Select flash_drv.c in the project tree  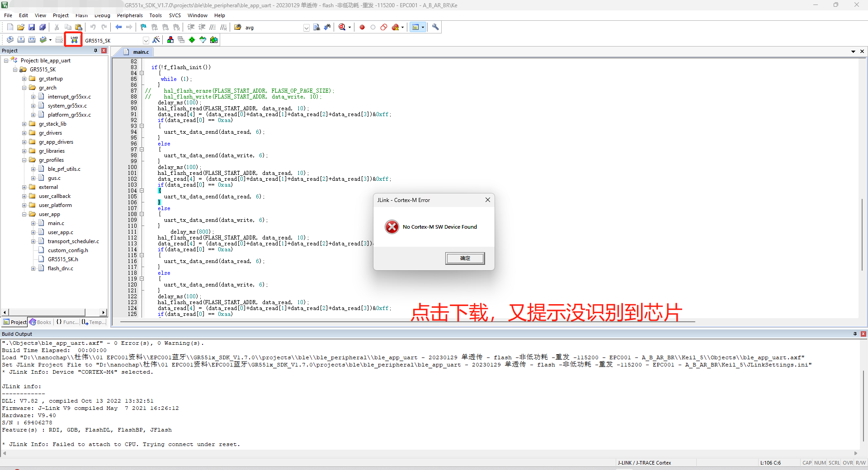[60, 268]
